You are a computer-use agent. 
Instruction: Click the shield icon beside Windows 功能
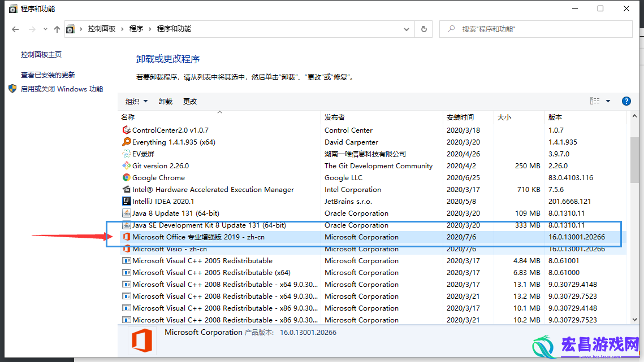click(13, 89)
